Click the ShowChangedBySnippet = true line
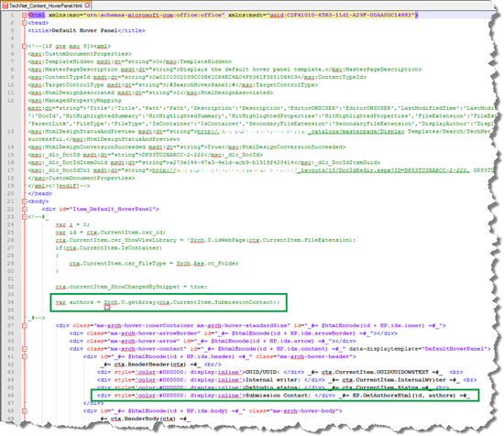 [x=131, y=287]
